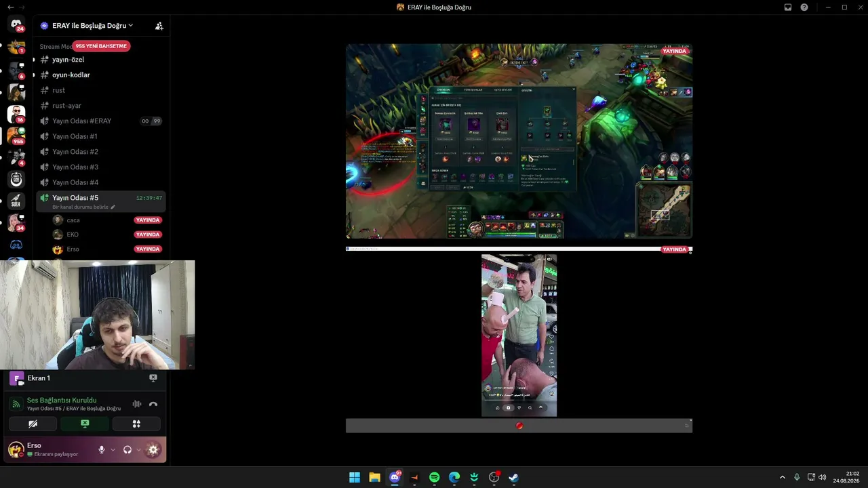868x488 pixels.
Task: Open Spotify from the taskbar
Action: [435, 477]
